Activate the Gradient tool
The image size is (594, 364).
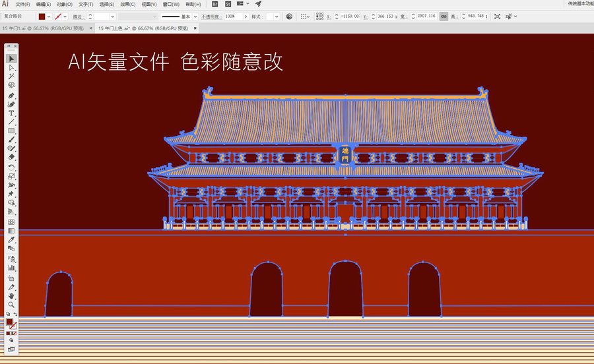pos(11,230)
